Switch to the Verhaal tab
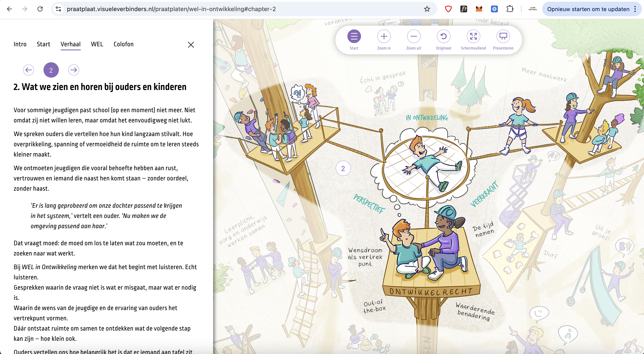644x354 pixels. (x=71, y=44)
